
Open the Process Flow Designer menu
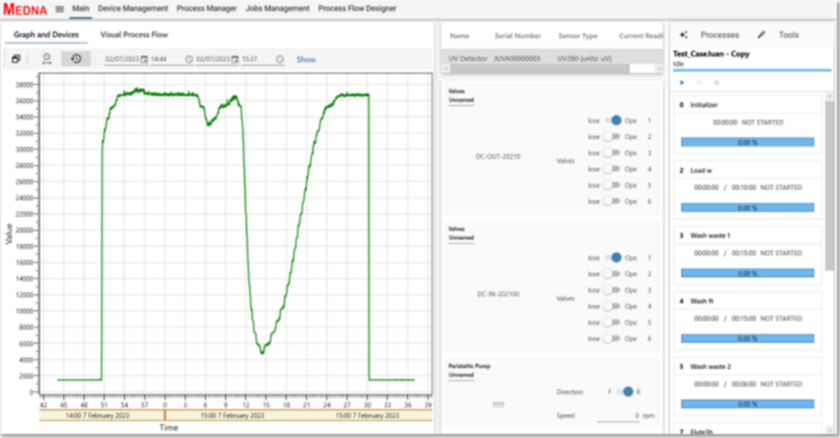coord(356,9)
